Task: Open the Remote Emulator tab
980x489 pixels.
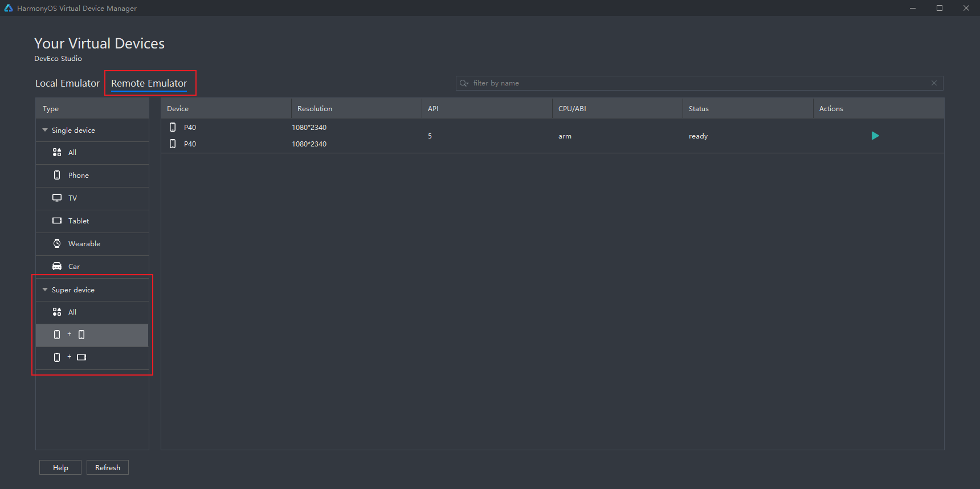Action: tap(149, 83)
